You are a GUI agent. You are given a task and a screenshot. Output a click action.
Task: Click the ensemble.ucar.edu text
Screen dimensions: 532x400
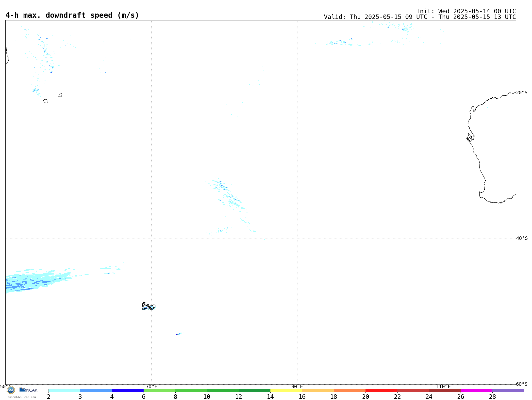[x=22, y=397]
